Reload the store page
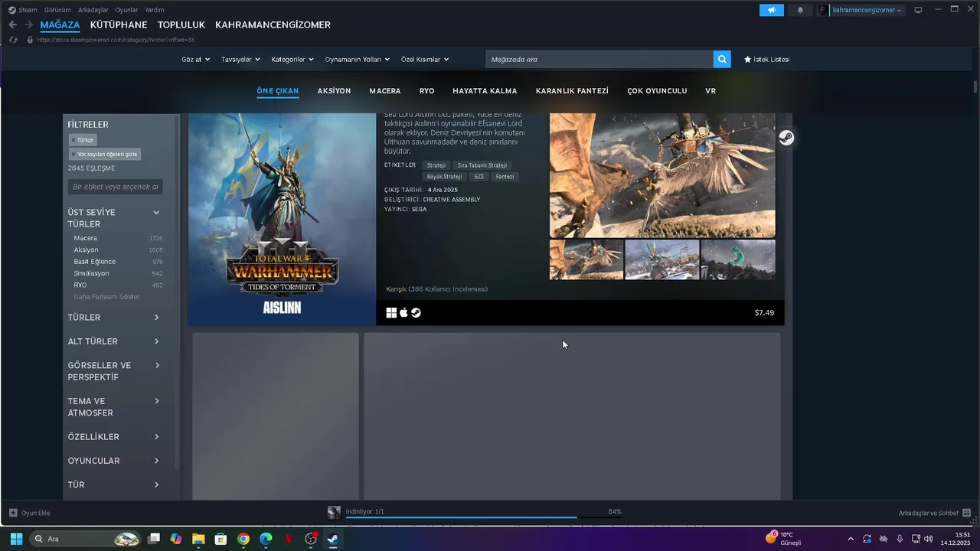This screenshot has width=980, height=551. 13,40
